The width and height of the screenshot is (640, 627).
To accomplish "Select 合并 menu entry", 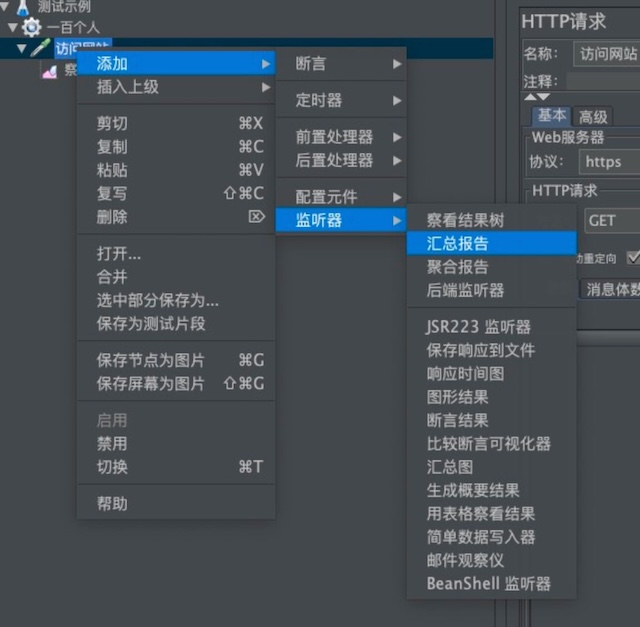I will (176, 277).
